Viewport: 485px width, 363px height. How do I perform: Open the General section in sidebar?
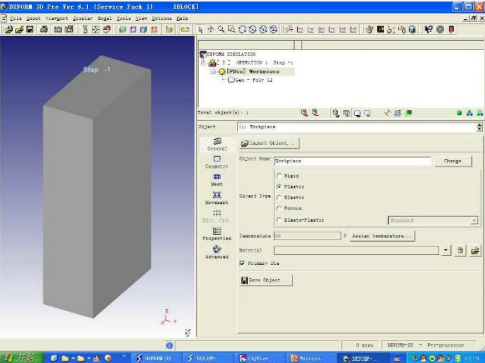coord(217,144)
